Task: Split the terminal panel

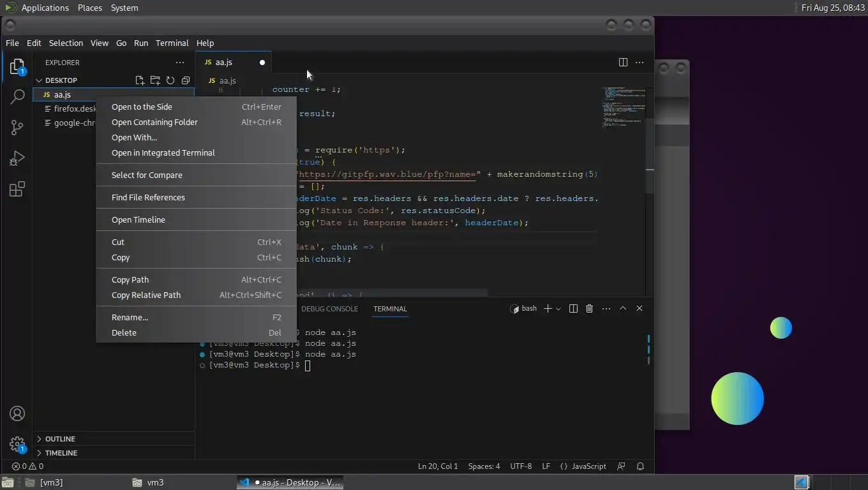Action: coord(573,309)
